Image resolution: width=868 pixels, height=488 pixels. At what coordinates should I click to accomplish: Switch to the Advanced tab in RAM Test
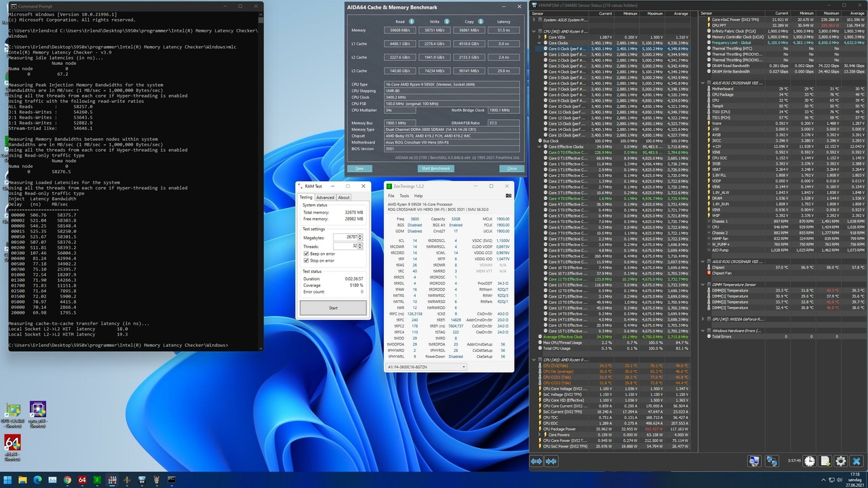[x=325, y=197]
